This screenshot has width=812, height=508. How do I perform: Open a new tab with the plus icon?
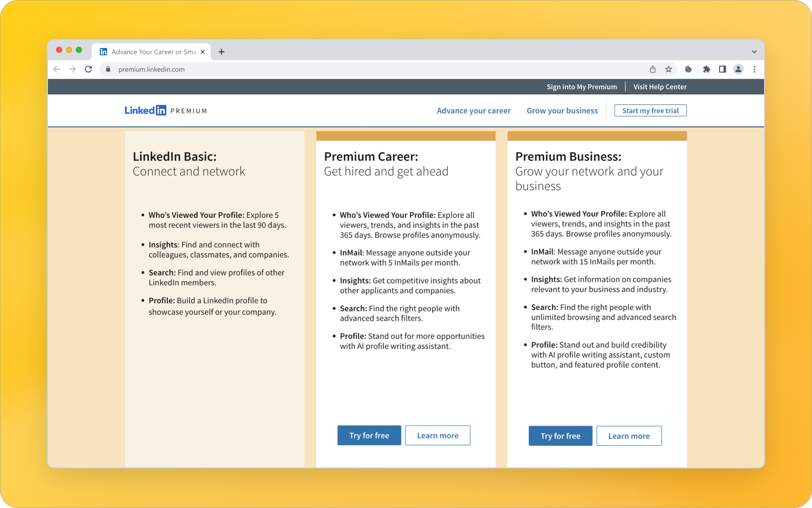[x=222, y=51]
